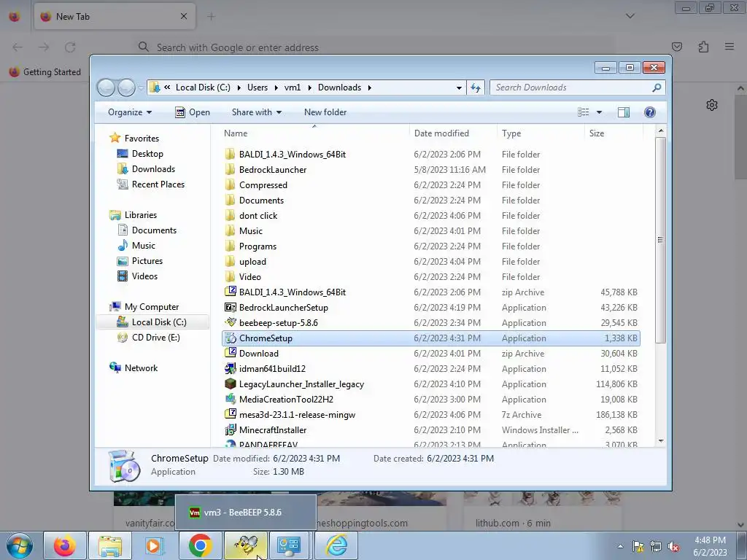Click the 'dont click' folder icon
This screenshot has width=747, height=560.
[x=230, y=215]
